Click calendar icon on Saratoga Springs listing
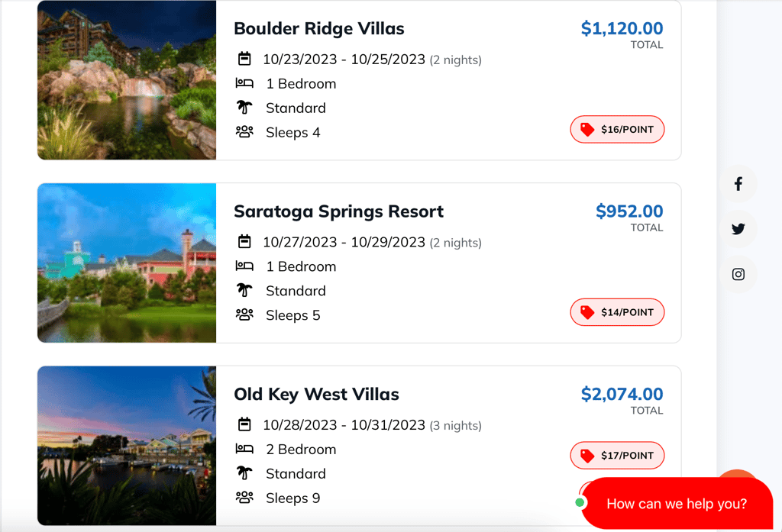 coord(244,242)
